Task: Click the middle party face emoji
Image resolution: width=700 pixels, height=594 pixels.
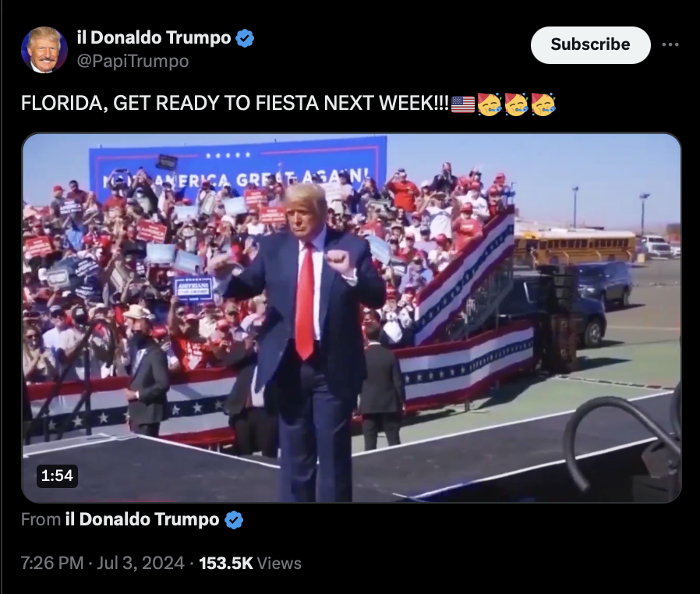Action: (516, 104)
